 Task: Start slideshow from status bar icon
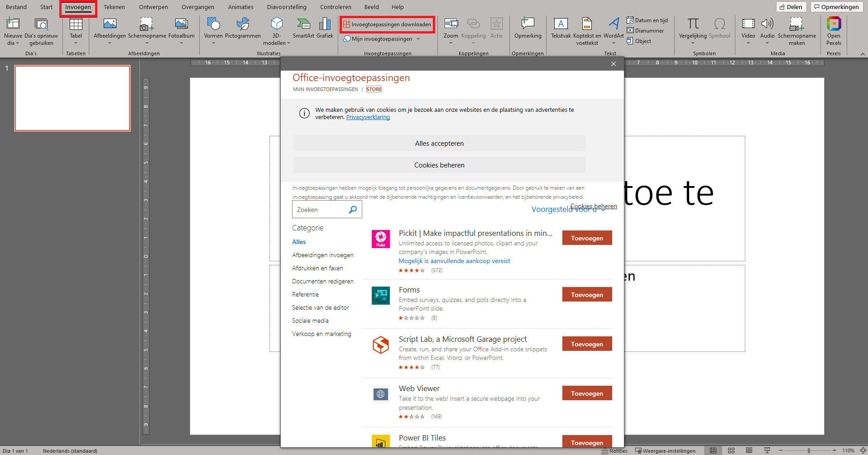click(x=767, y=450)
